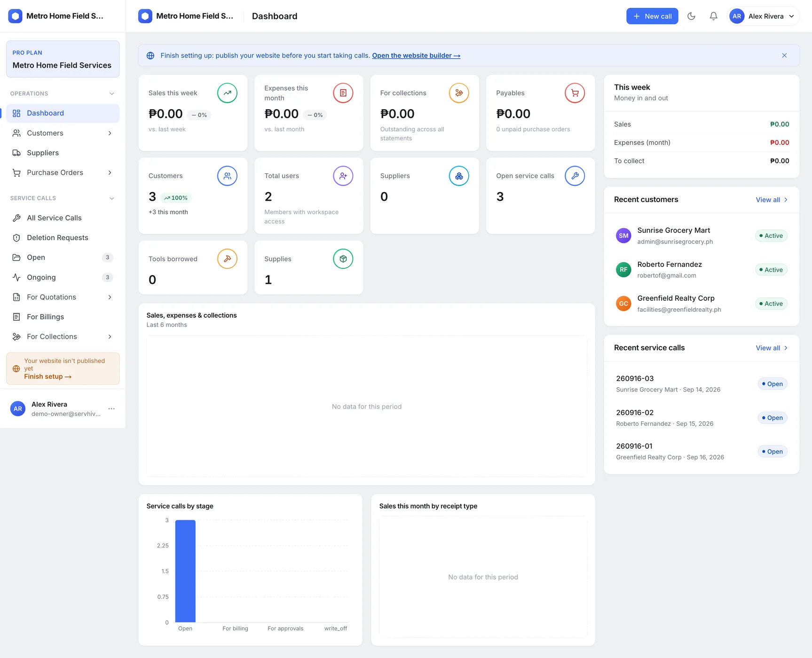Open service call 260916-01
Screen dimensions: 812x658
[702, 451]
